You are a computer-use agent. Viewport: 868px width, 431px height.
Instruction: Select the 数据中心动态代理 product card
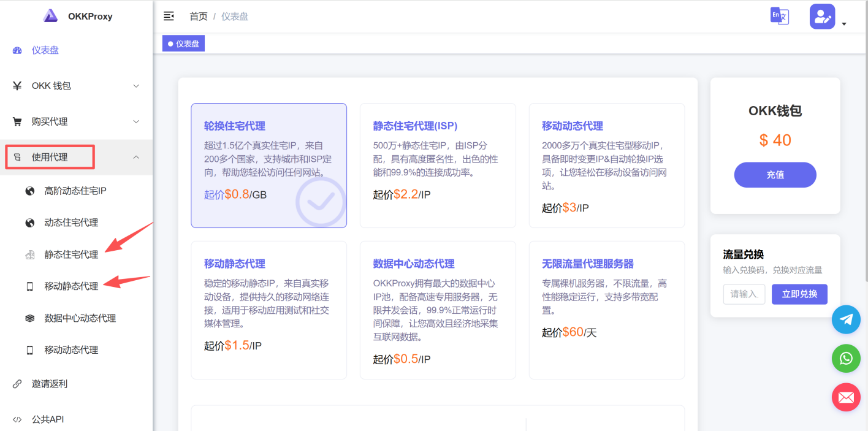point(438,310)
